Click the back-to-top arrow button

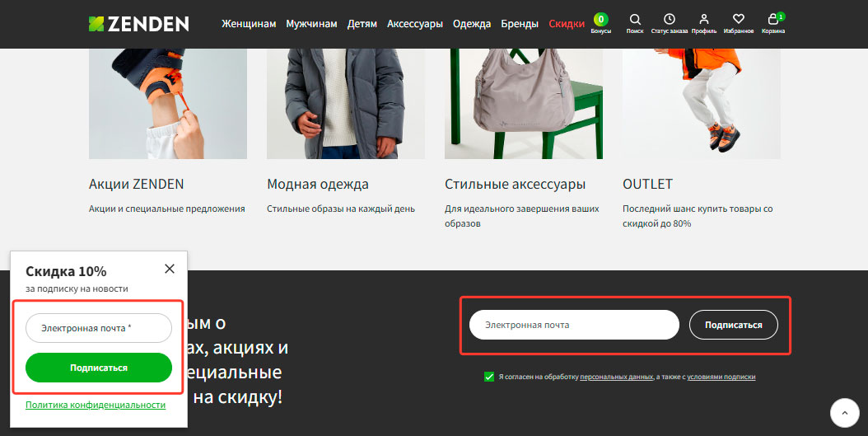845,413
